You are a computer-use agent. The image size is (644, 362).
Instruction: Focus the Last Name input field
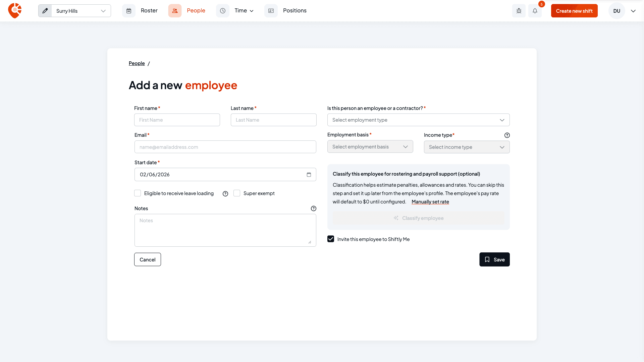point(274,120)
